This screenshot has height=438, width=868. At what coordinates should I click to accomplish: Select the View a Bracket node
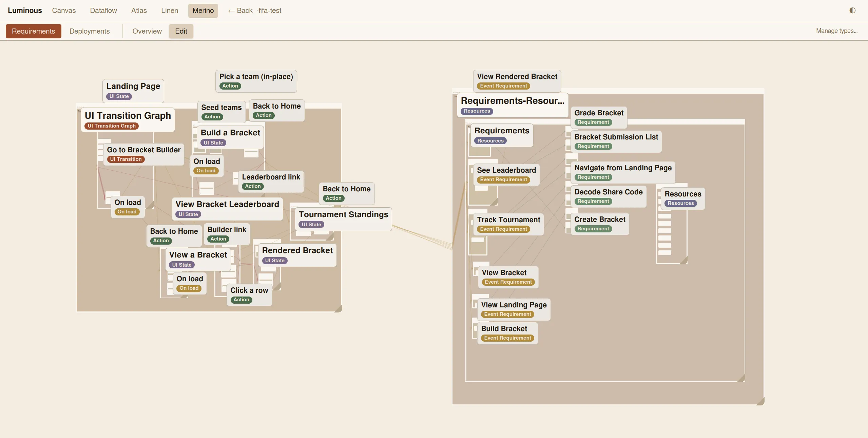pos(198,259)
